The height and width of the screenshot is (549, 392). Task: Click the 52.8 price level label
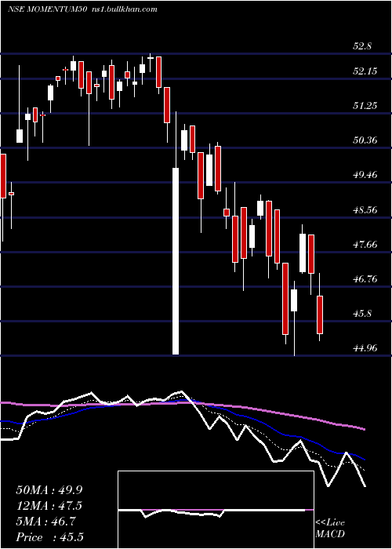(x=362, y=46)
